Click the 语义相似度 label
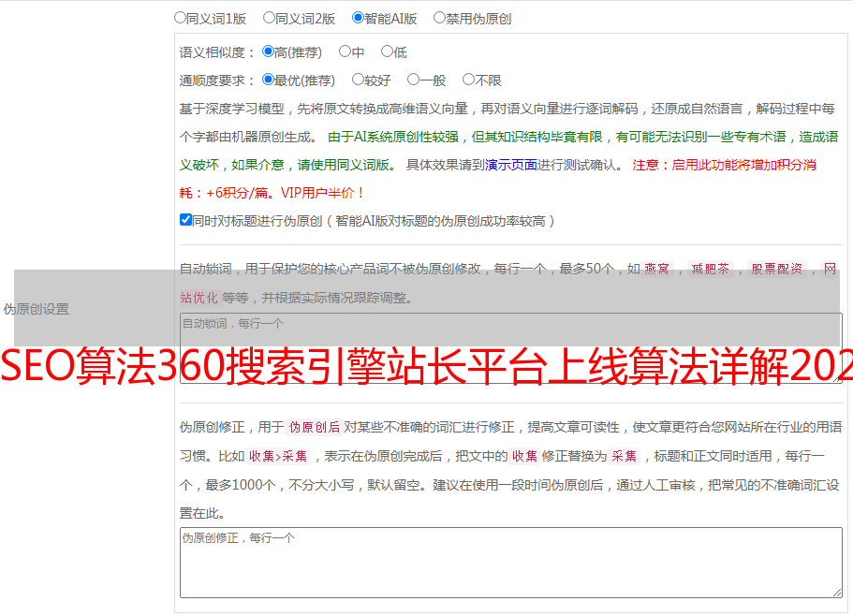Screen dimensions: 853x616 (217, 52)
